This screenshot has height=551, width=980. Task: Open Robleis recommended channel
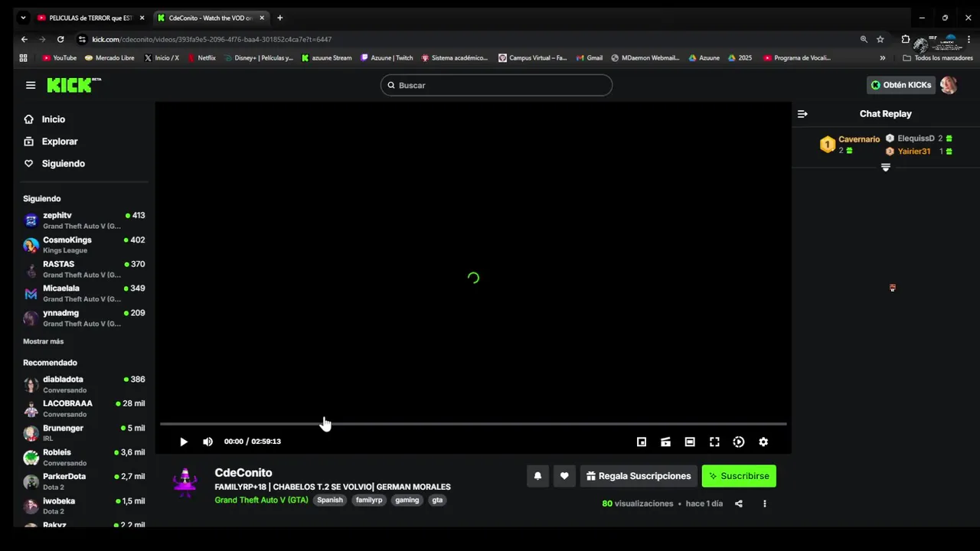84,458
